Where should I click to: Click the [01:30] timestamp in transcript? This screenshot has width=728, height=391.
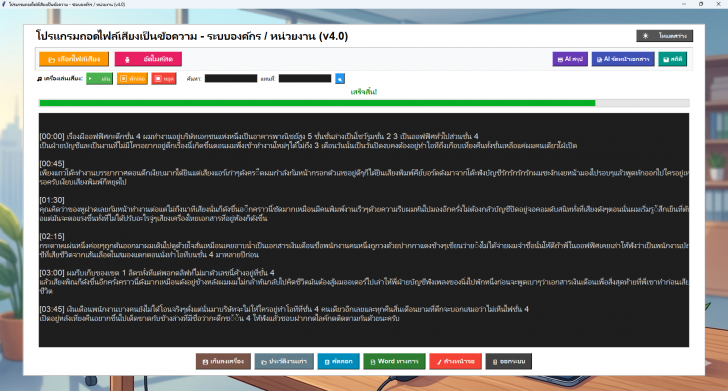point(52,200)
